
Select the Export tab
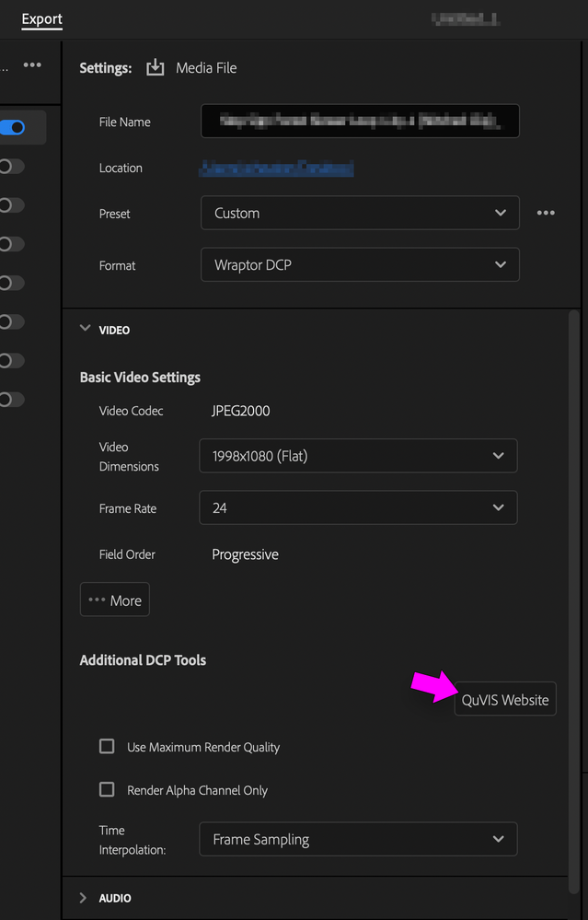pos(42,18)
